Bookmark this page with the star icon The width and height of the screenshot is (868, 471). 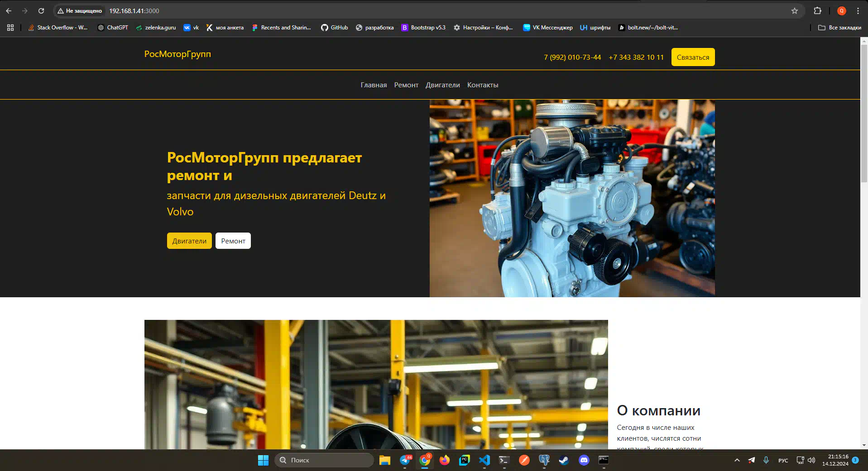[x=794, y=11]
